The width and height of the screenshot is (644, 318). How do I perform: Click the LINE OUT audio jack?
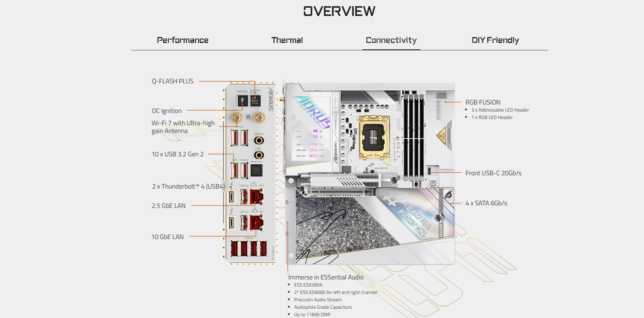point(259,140)
